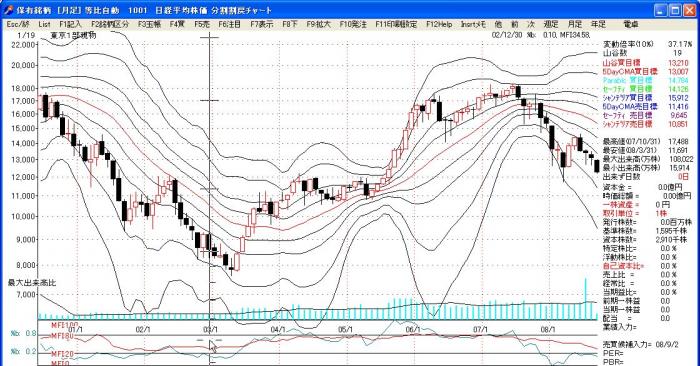Switch the chart to 年足 yearly view
This screenshot has width=700, height=366.
coord(598,24)
